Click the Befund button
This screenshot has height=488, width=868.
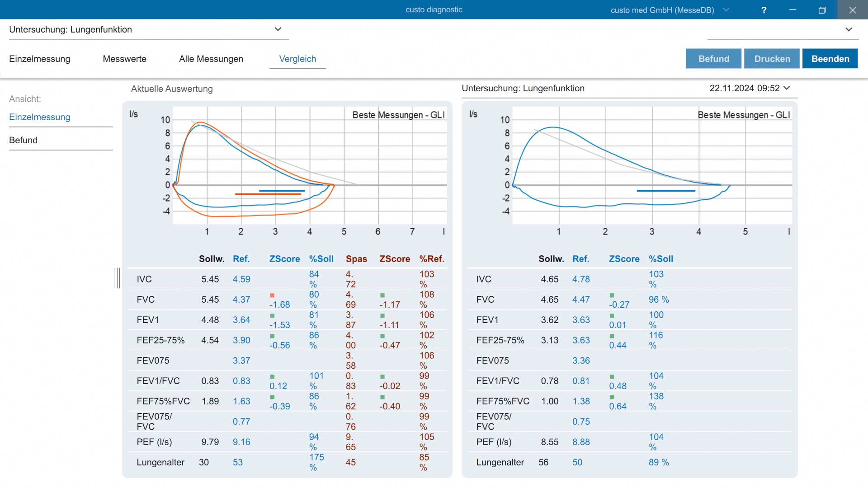click(x=713, y=59)
